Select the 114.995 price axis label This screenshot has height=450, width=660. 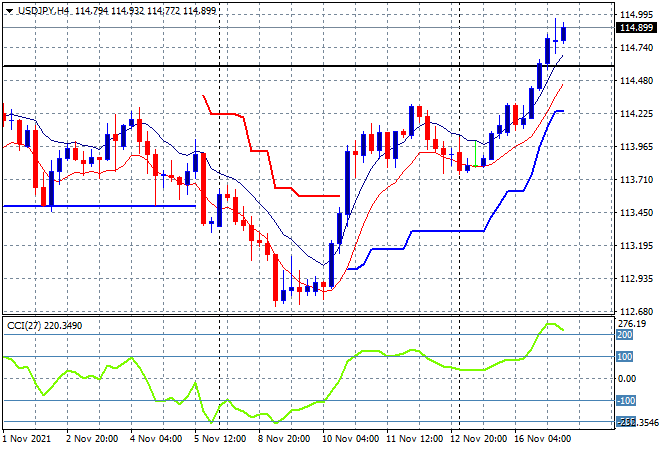636,15
